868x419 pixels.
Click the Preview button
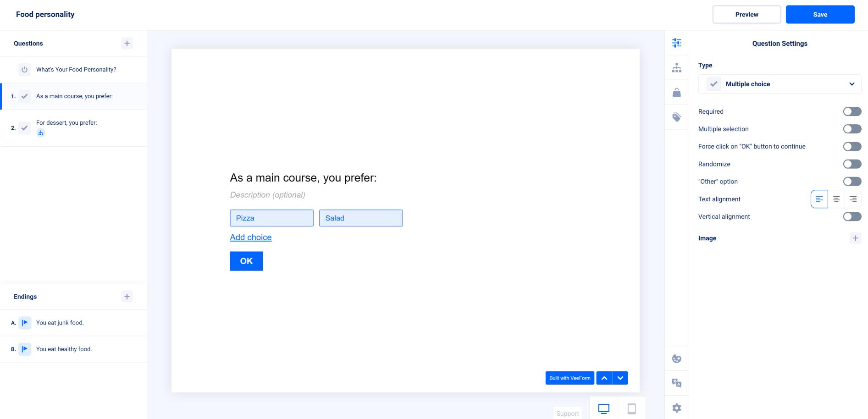click(746, 15)
